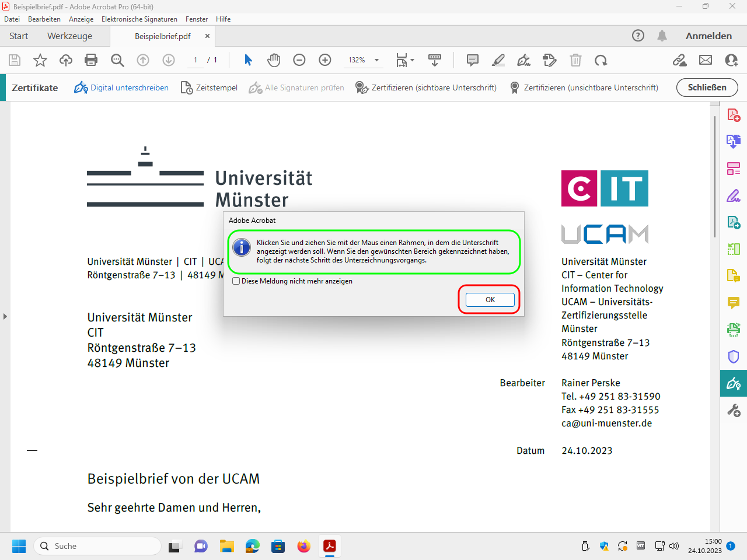The image size is (747, 560).
Task: Open Firefox from the Windows taskbar
Action: tap(303, 546)
